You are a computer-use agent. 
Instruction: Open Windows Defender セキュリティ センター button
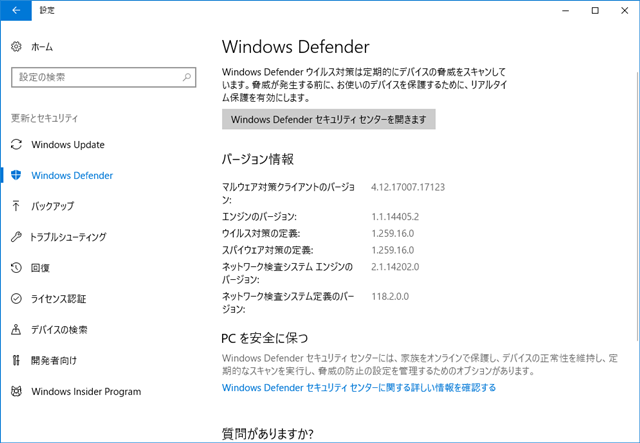point(329,120)
